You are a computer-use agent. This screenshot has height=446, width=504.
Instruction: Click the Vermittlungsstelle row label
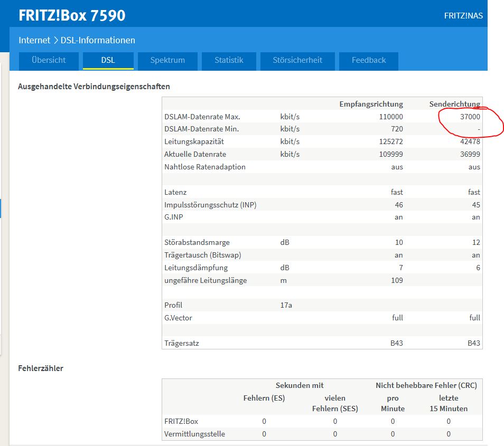[194, 434]
